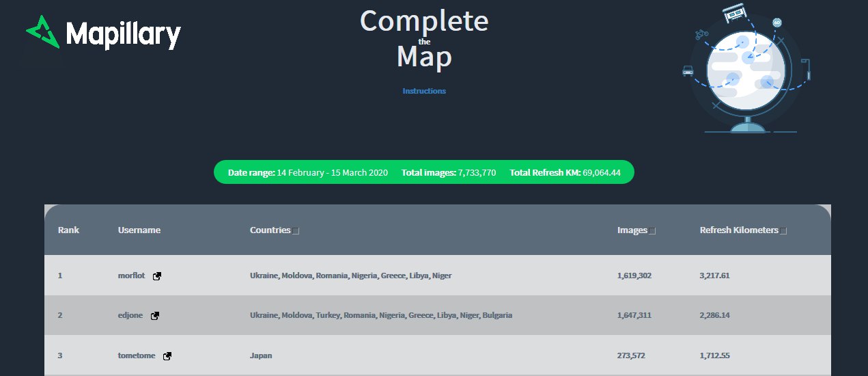Image resolution: width=868 pixels, height=376 pixels.
Task: Toggle sort box next to Images header
Action: (x=652, y=231)
